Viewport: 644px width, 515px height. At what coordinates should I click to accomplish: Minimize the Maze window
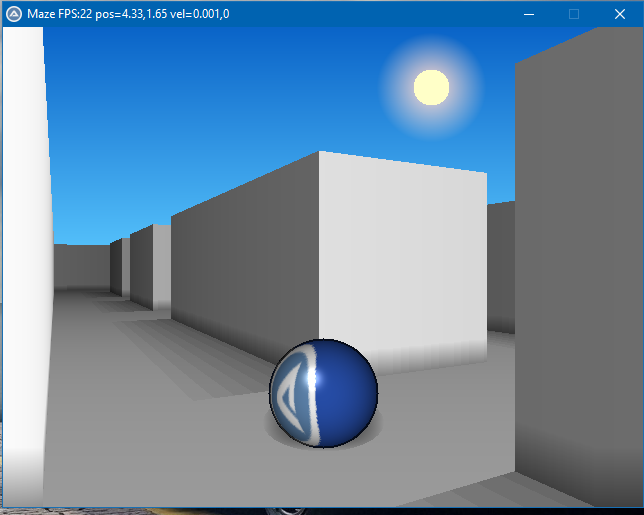point(528,14)
